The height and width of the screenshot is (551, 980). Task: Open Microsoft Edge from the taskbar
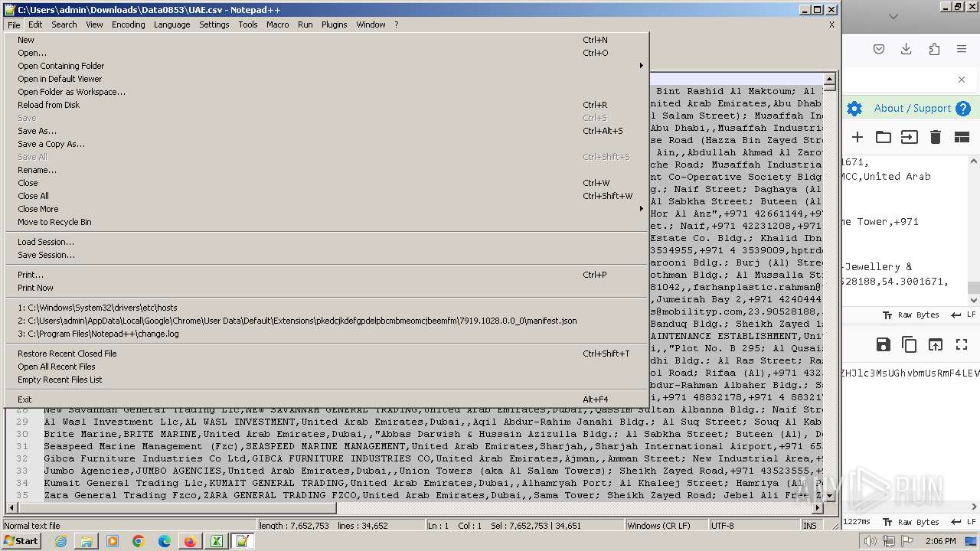pos(165,541)
